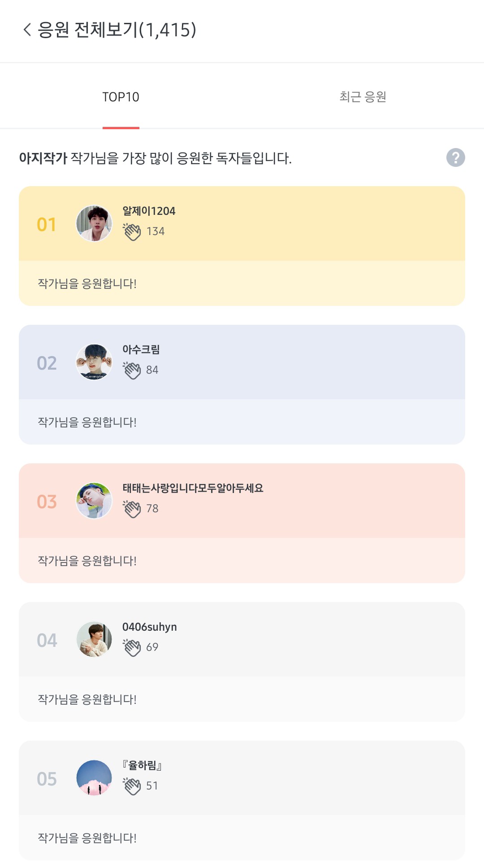Screen dimensions: 484x868
Task: Tap clap icon next to 69
Action: pyautogui.click(x=132, y=647)
